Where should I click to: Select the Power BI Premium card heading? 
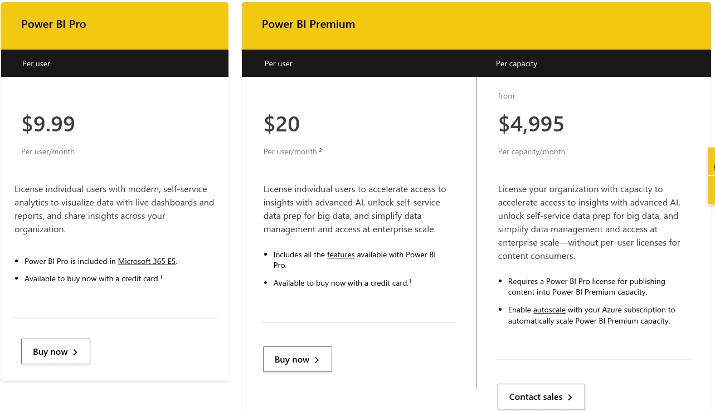[x=308, y=24]
